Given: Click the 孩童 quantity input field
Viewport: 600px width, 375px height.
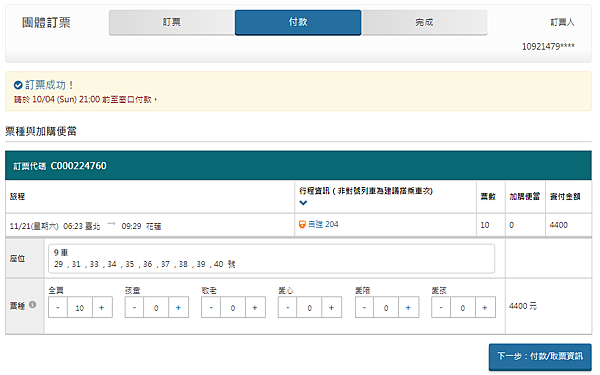Looking at the screenshot, I should tap(156, 307).
